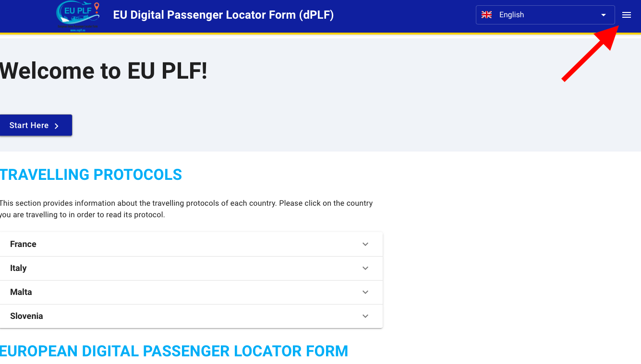The width and height of the screenshot is (641, 364).
Task: Open the English language dropdown
Action: pos(603,14)
